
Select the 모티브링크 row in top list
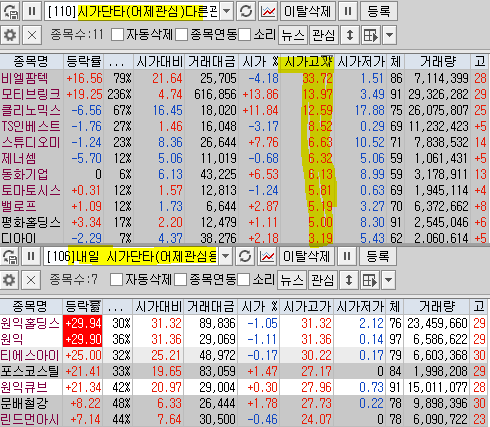245,94
